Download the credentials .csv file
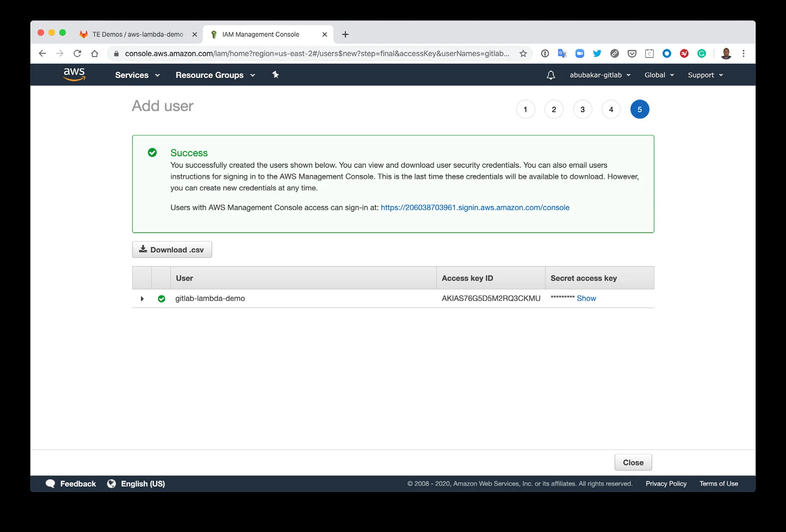Viewport: 786px width, 532px height. 172,250
